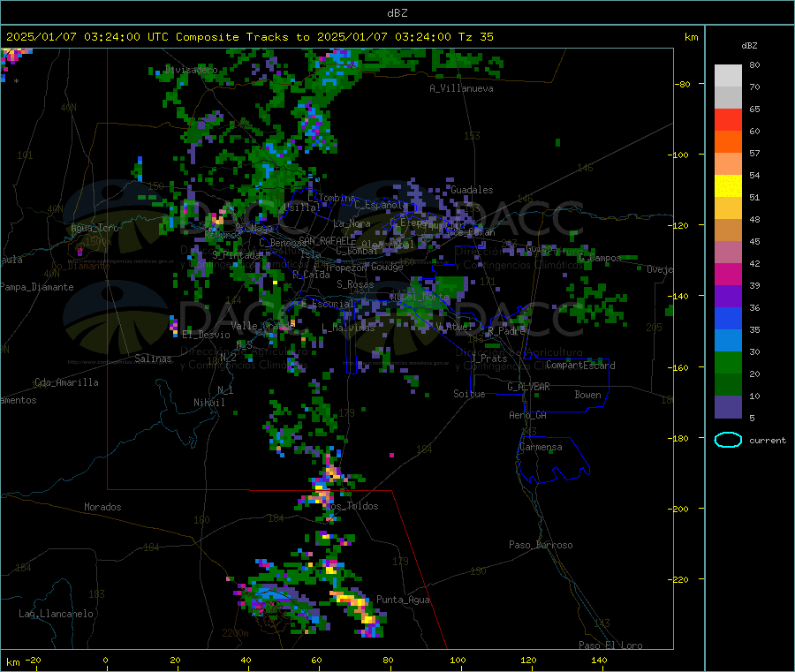Click the lone magenta radar pixel east of route 179
The image size is (795, 672).
[x=391, y=455]
